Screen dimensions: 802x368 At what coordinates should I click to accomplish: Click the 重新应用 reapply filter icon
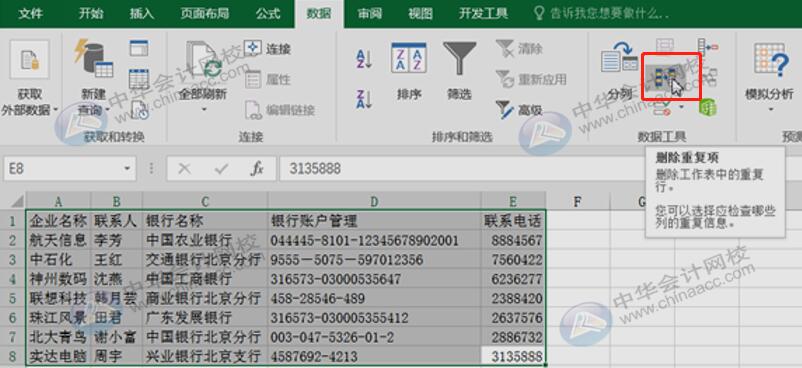pyautogui.click(x=504, y=79)
